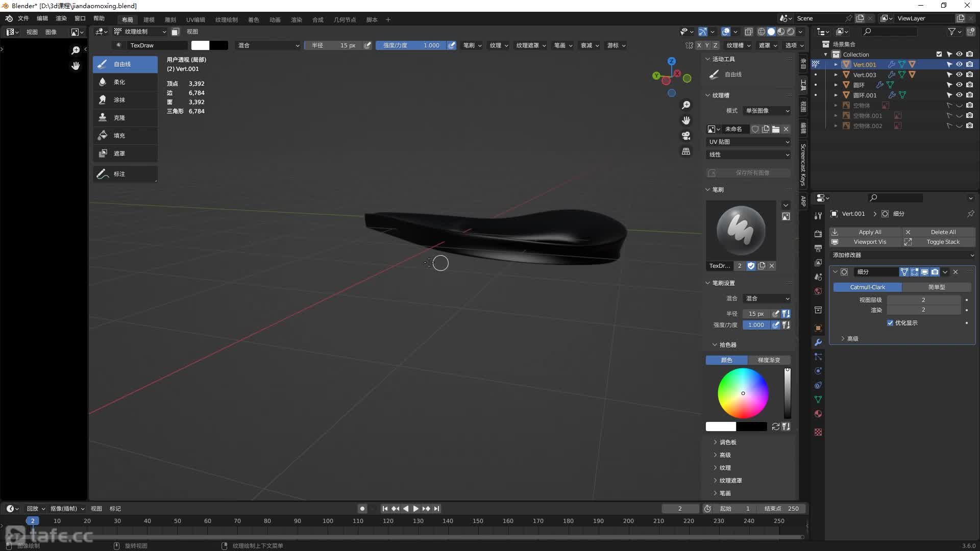Open 混合 blend mode dropdown in header
Viewport: 980px width, 551px height.
pos(268,45)
